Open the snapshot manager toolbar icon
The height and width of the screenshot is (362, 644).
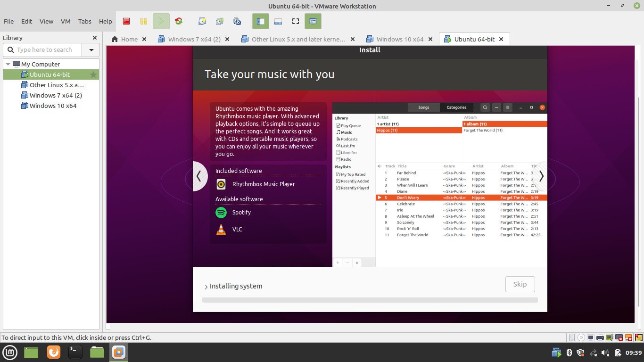[x=237, y=21]
